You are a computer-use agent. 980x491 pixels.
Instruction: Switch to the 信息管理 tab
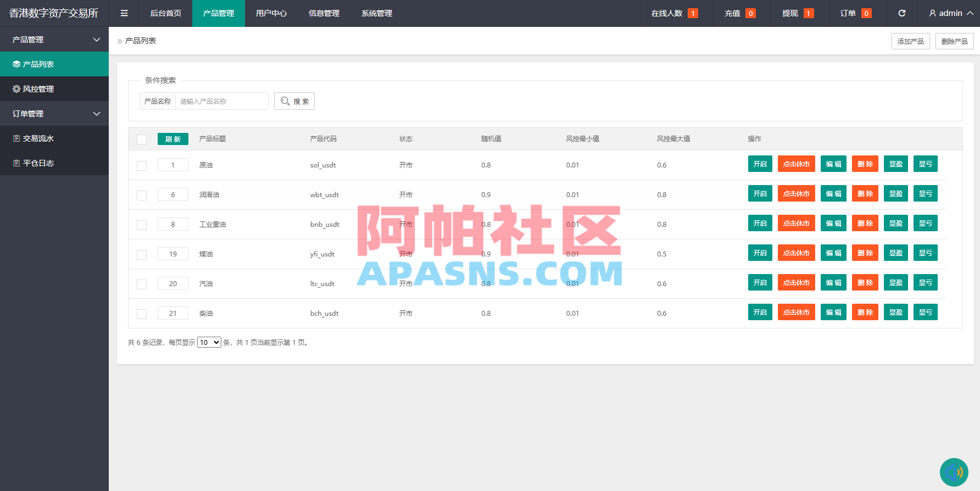coord(324,13)
